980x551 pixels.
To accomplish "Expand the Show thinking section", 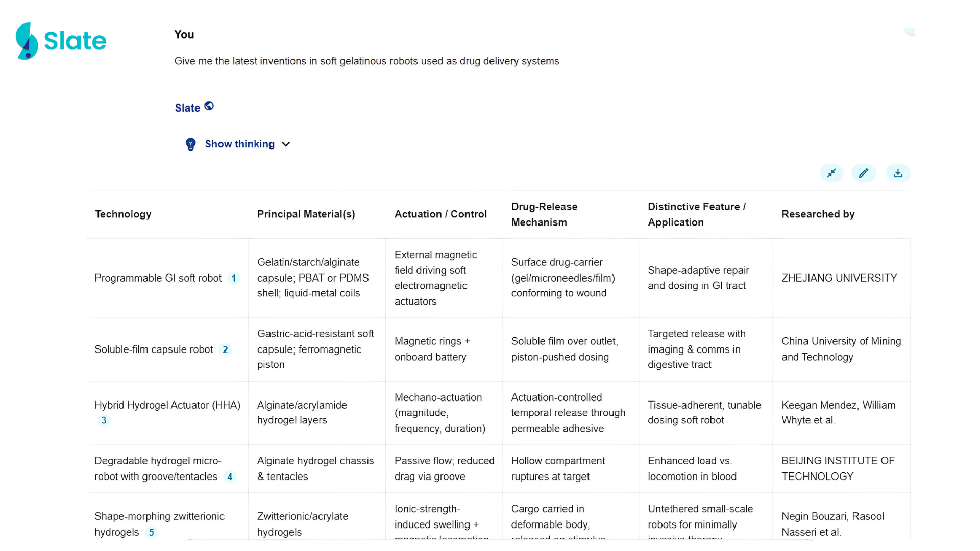I will point(239,144).
